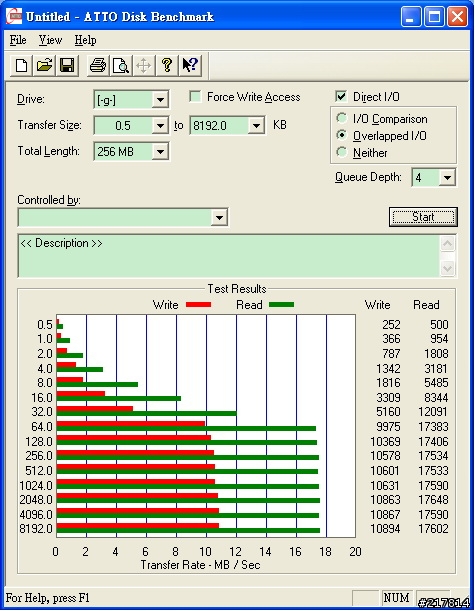Save the benchmark with floppy icon
The width and height of the screenshot is (475, 611).
[x=67, y=65]
